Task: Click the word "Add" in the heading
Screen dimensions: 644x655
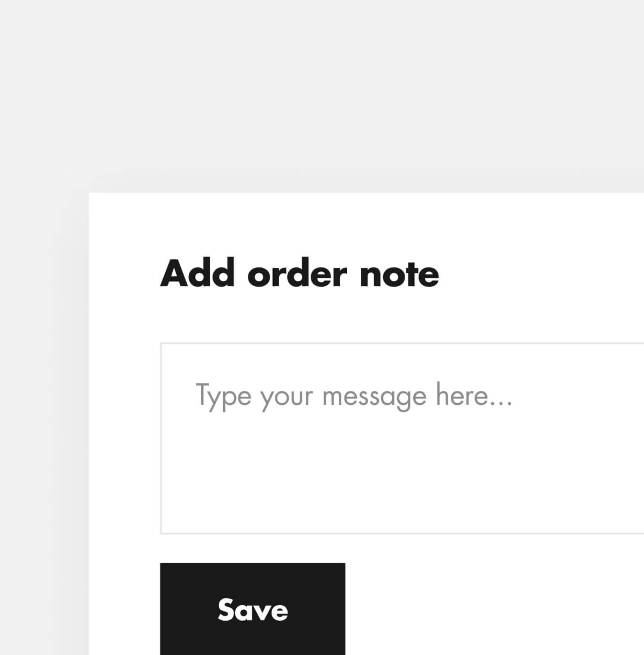Action: click(197, 273)
